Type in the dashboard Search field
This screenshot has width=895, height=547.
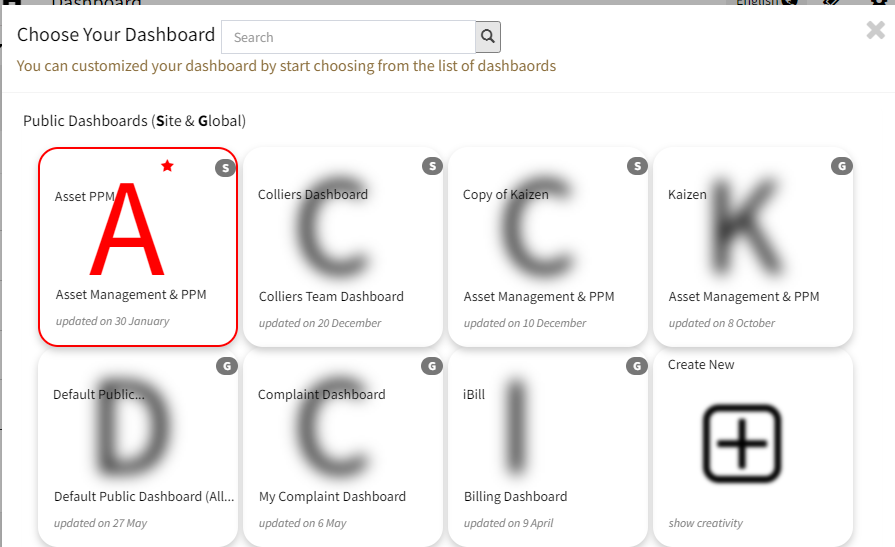point(348,37)
